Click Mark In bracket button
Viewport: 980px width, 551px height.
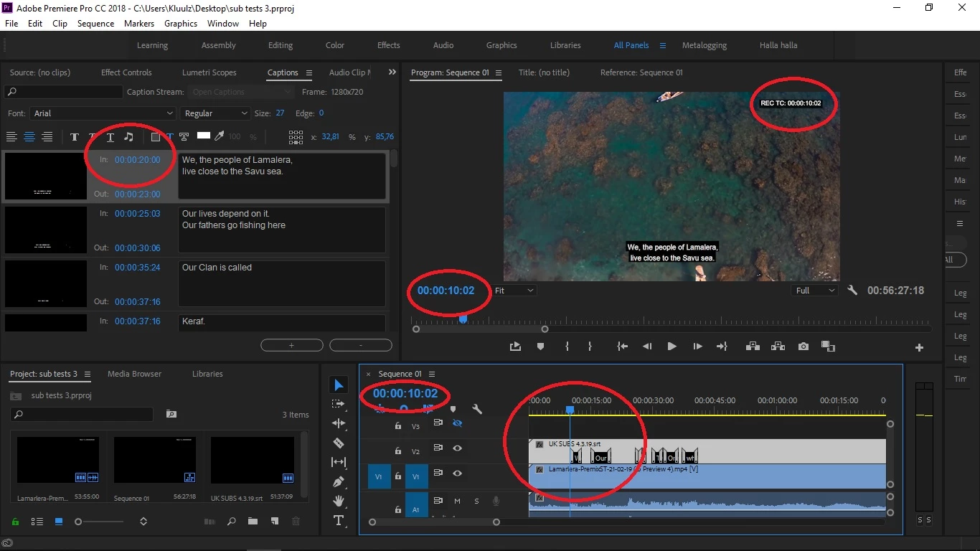tap(567, 347)
